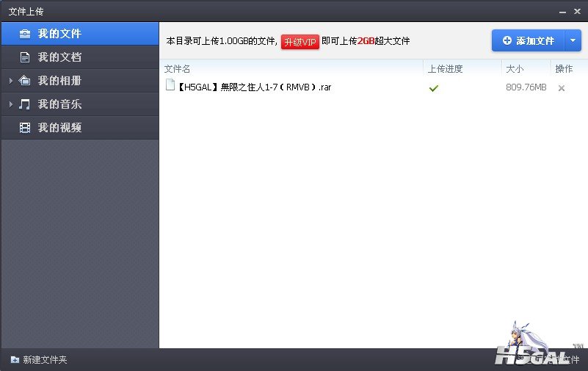Click the film strip icon beside 我的视频
This screenshot has height=371, width=588.
pyautogui.click(x=25, y=128)
